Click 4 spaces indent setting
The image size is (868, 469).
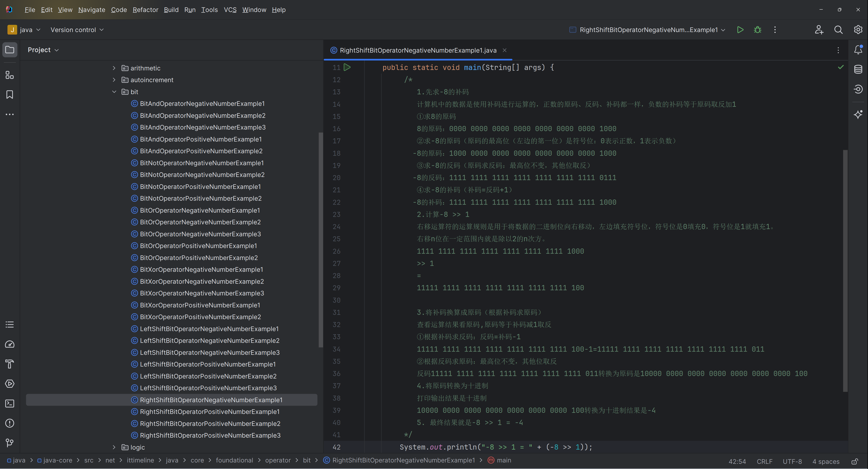click(826, 461)
